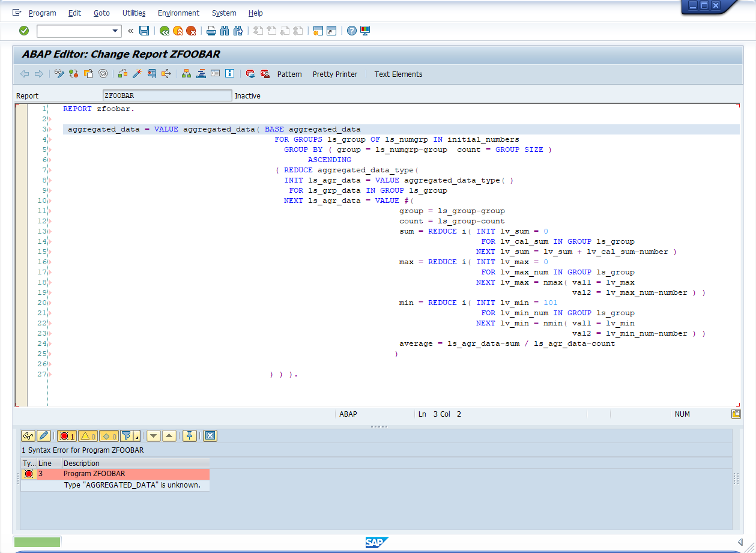The width and height of the screenshot is (756, 553).
Task: Switch the error panel to edit mode pencil
Action: pos(43,435)
